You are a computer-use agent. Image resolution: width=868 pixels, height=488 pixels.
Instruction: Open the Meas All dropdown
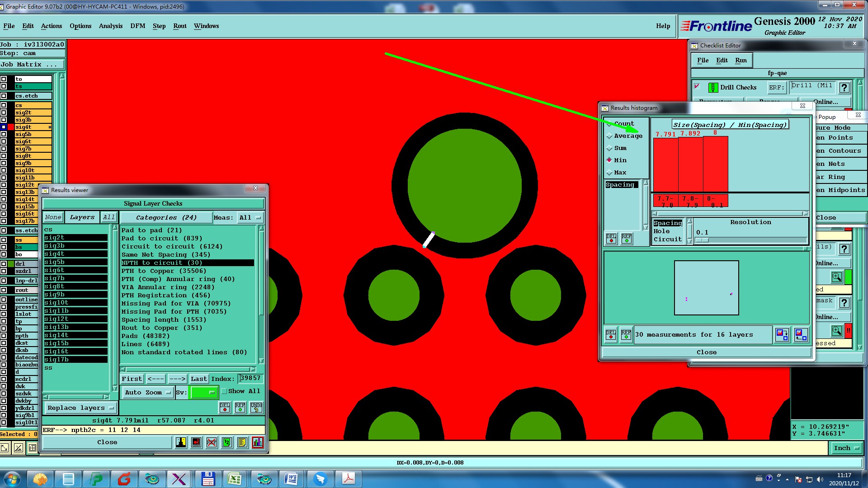tap(250, 218)
